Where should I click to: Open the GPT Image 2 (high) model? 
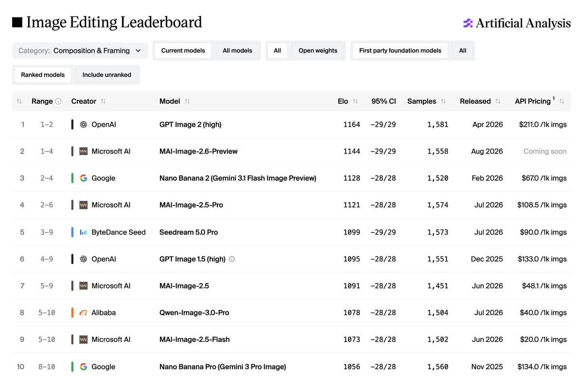191,124
